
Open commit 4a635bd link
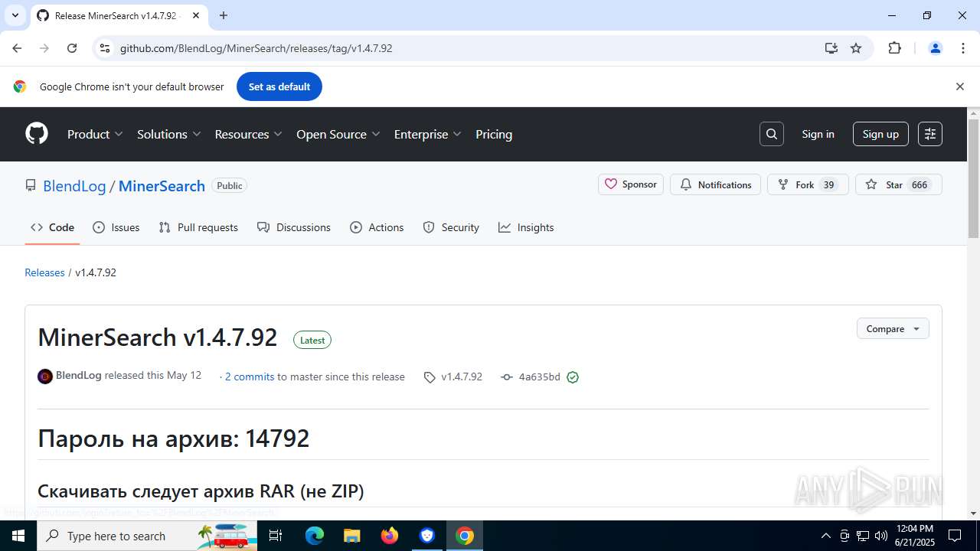click(x=531, y=377)
